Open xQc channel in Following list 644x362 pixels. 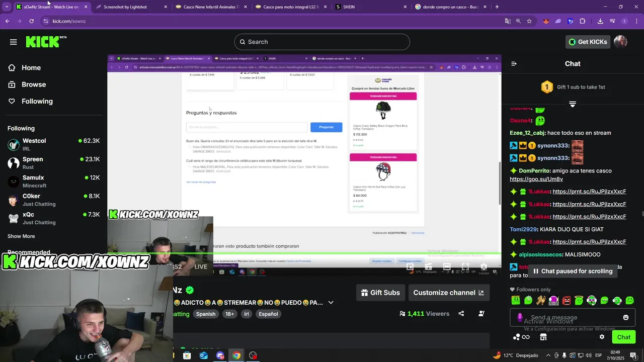click(x=53, y=218)
